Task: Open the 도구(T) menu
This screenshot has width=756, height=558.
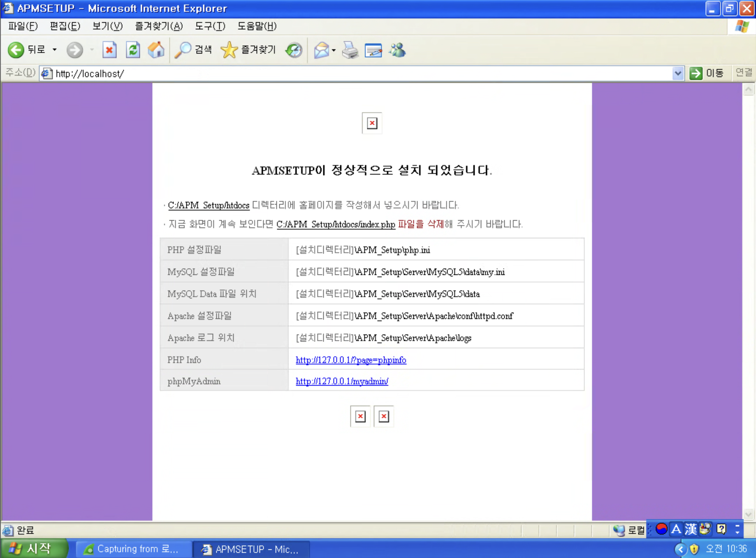Action: tap(210, 26)
